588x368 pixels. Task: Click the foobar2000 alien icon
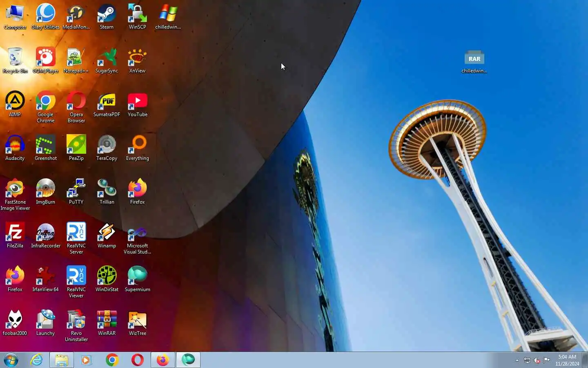[x=15, y=323]
